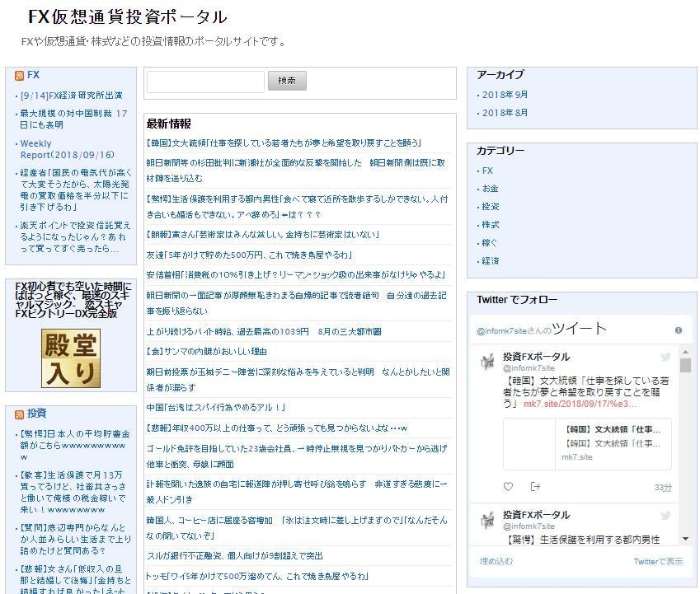Open 【韓国】文大統領 article in 最新情報
The width and height of the screenshot is (700, 594).
(284, 143)
